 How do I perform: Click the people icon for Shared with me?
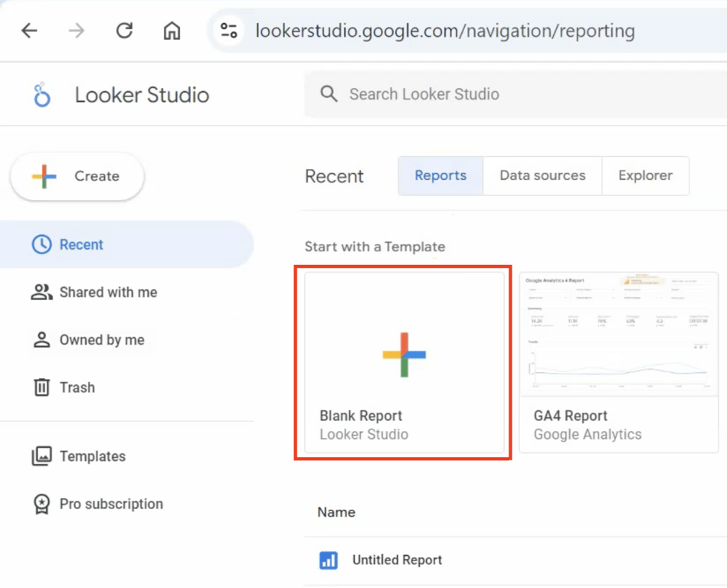click(41, 292)
